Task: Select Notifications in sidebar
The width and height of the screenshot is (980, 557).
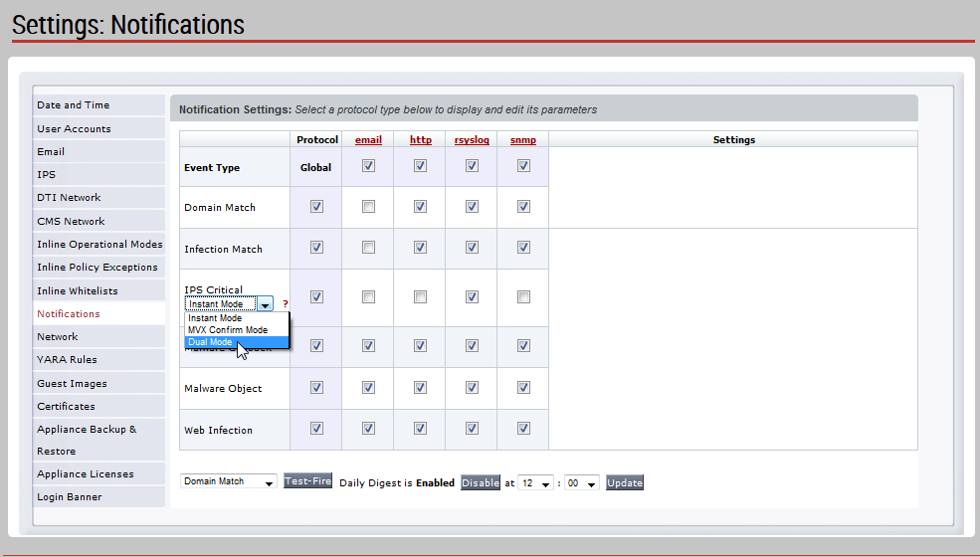Action: (98, 314)
